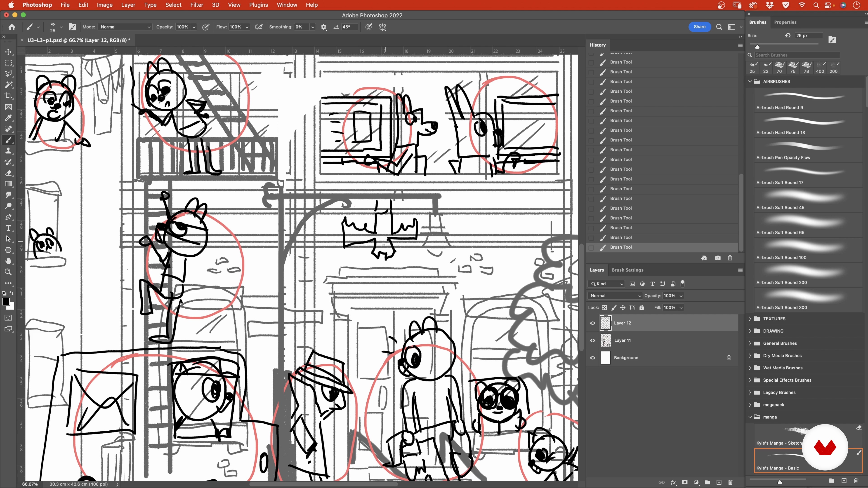
Task: Open the Opacity dropdown in options bar
Action: click(x=194, y=27)
